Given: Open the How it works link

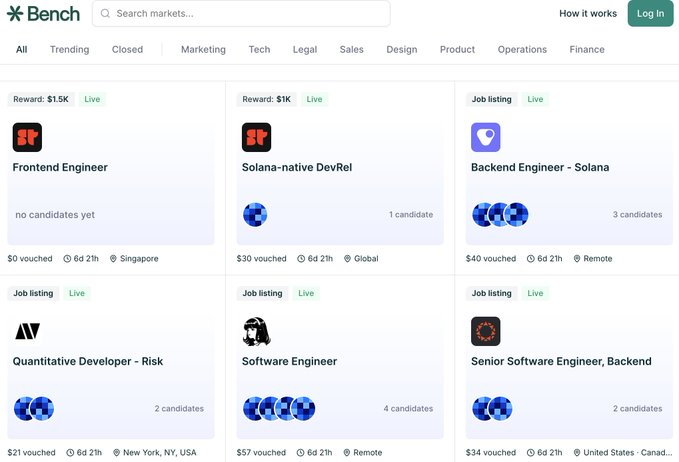Looking at the screenshot, I should pyautogui.click(x=588, y=13).
